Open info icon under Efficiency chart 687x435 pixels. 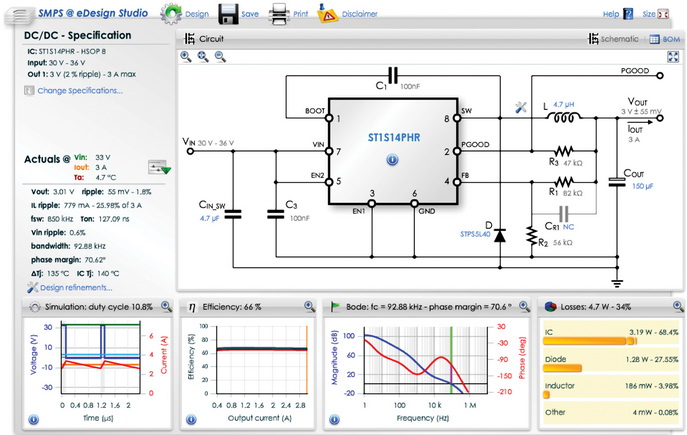(x=191, y=420)
